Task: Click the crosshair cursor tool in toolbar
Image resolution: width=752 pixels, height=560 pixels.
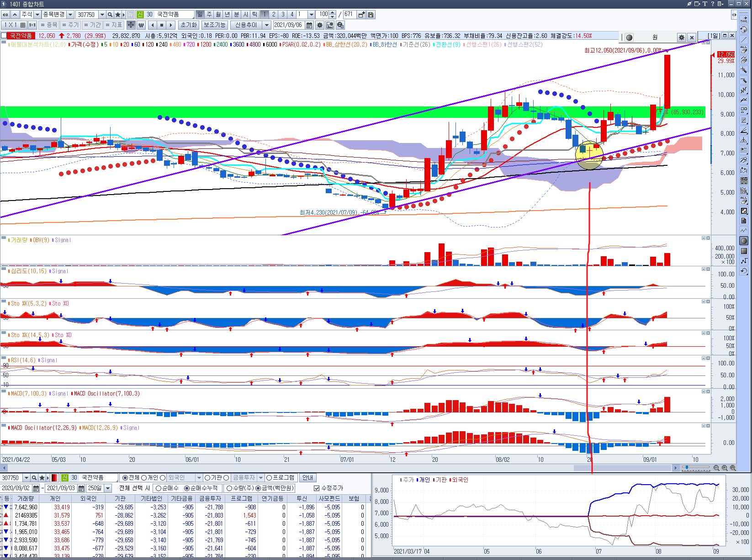Action: (x=131, y=25)
